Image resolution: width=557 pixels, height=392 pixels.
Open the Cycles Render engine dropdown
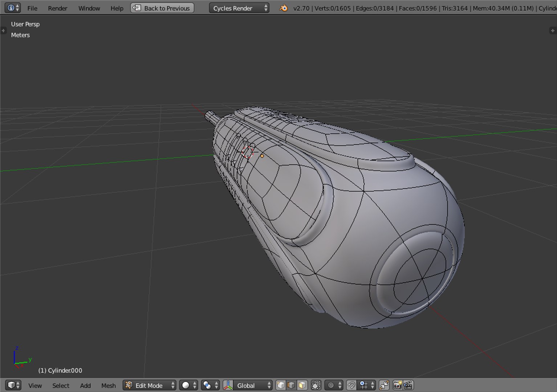pyautogui.click(x=239, y=8)
